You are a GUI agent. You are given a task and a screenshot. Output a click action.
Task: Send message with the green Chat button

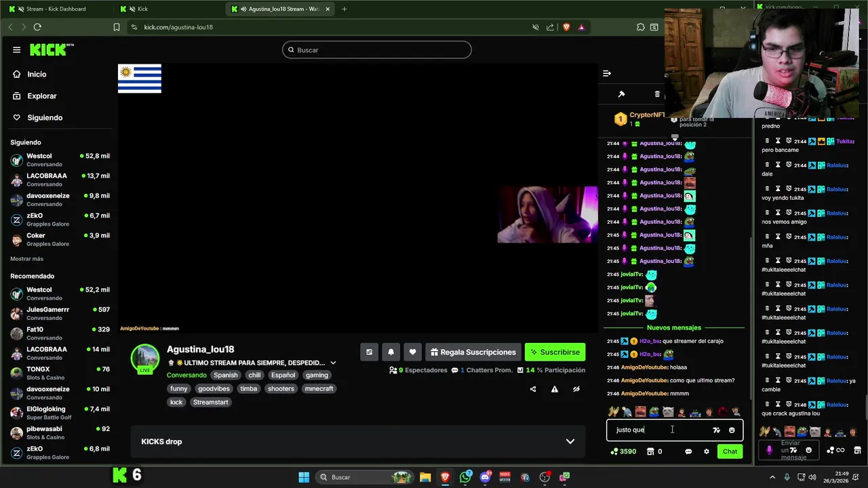point(730,451)
